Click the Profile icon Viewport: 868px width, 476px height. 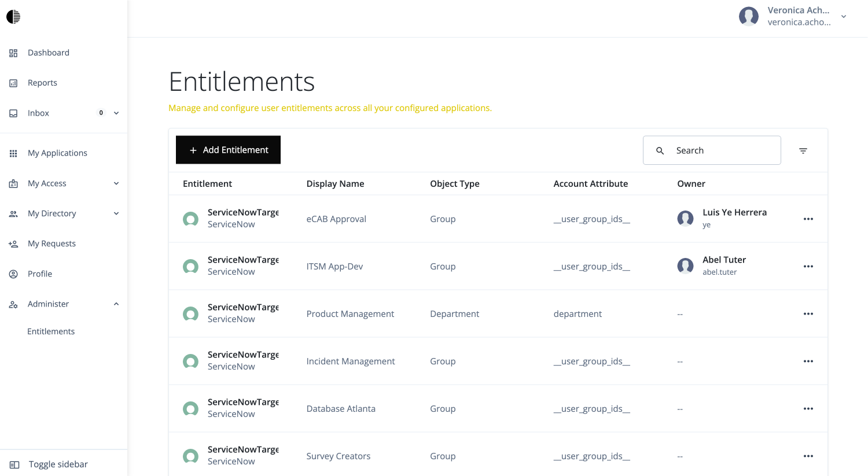(13, 274)
